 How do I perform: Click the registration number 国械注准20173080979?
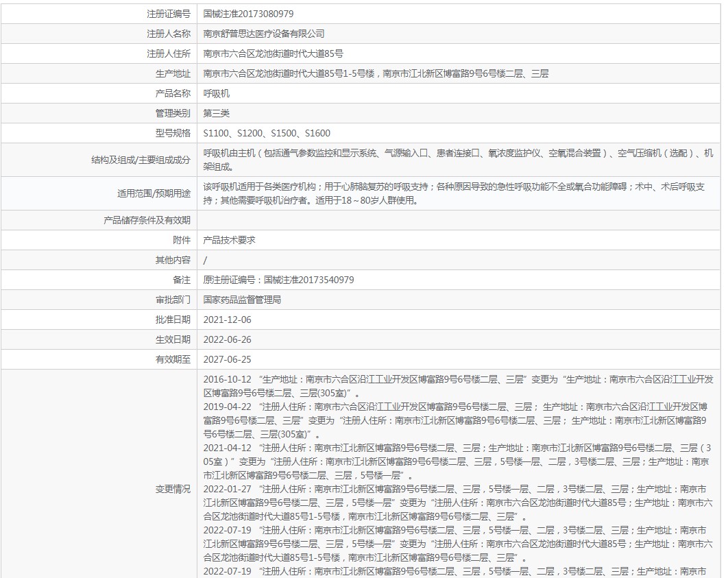[248, 14]
